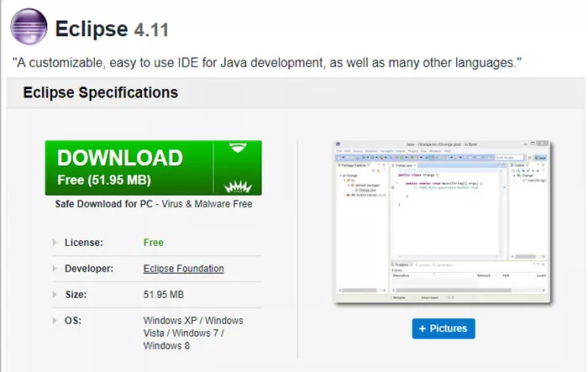Open the Eclipse screenshot thumbnail
The width and height of the screenshot is (588, 372).
pos(443,222)
